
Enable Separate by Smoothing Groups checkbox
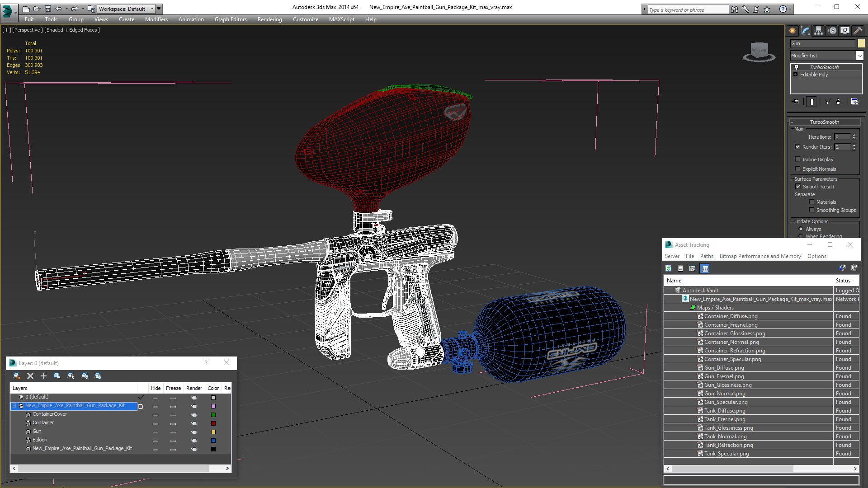click(x=812, y=210)
